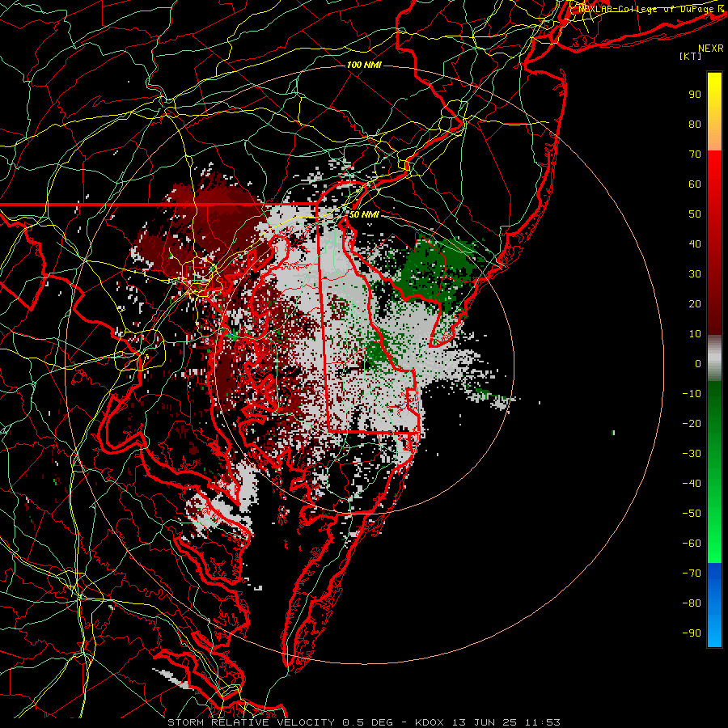
Task: Click the -50 value on the velocity scale
Action: [692, 514]
